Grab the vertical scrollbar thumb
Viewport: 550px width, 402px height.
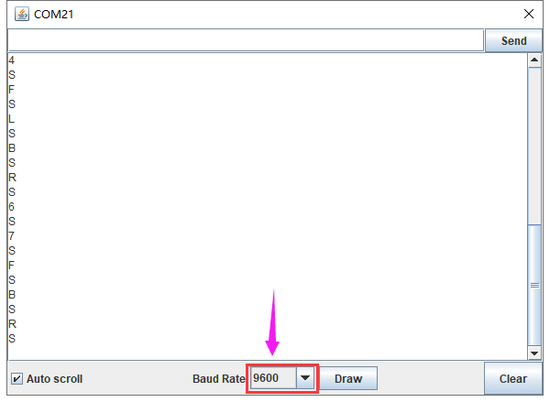click(535, 285)
